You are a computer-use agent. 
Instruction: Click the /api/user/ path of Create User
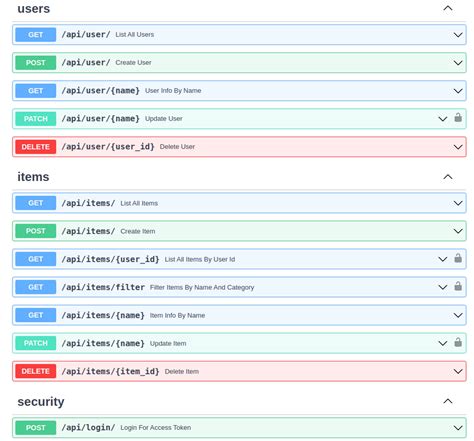click(x=86, y=63)
